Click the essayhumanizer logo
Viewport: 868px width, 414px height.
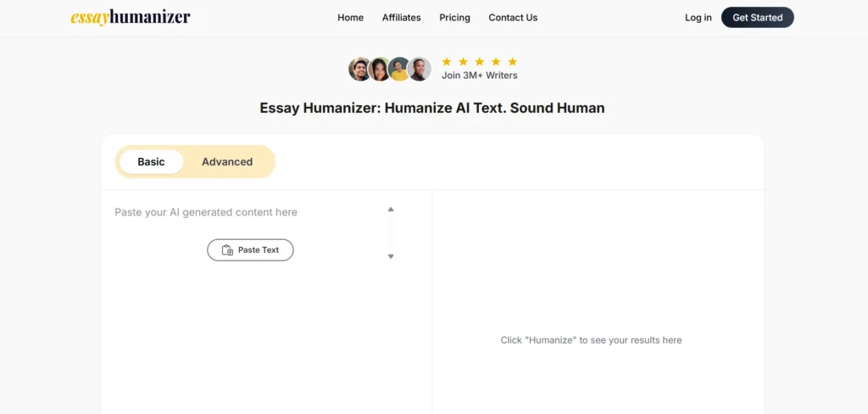coord(130,17)
